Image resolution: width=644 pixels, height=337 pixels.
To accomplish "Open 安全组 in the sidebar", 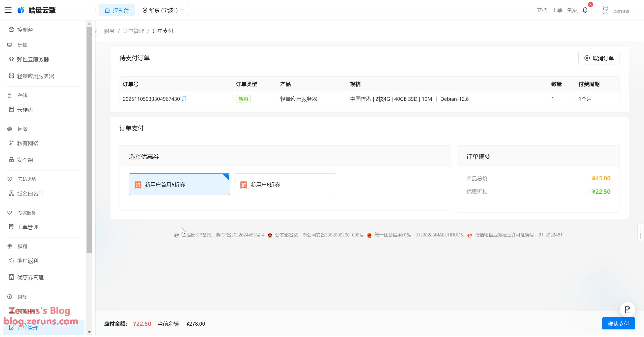I will pos(25,160).
